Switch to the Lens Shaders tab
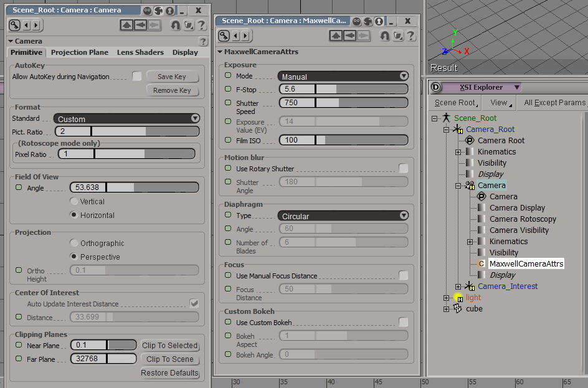Viewport: 588px width, 388px height. pyautogui.click(x=140, y=52)
